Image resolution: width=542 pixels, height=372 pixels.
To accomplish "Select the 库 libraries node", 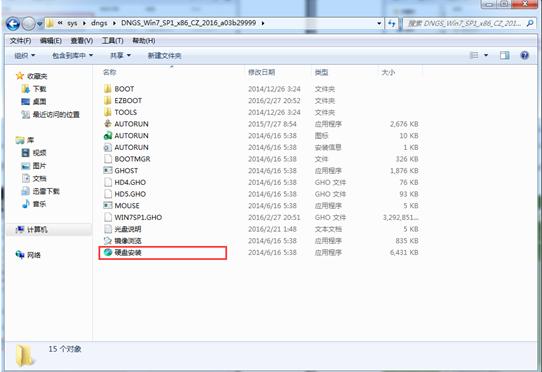I will coord(25,140).
